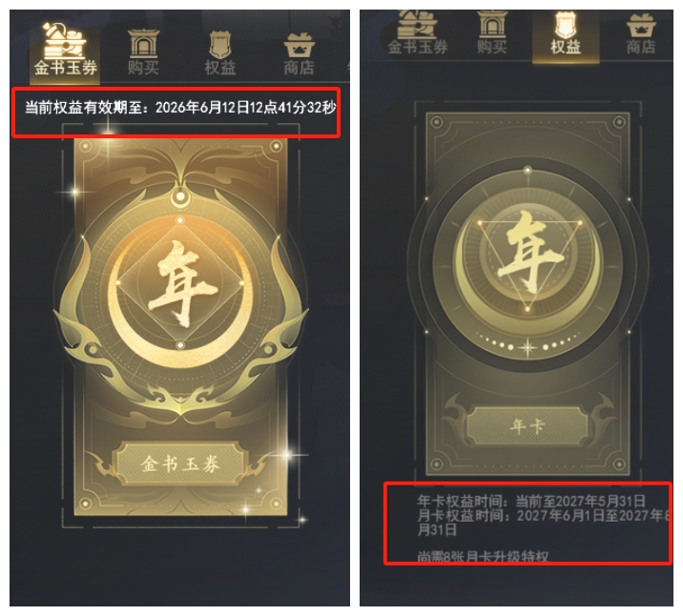The height and width of the screenshot is (616, 683).
Task: Open 商店 basket icon in left panel
Action: [299, 45]
